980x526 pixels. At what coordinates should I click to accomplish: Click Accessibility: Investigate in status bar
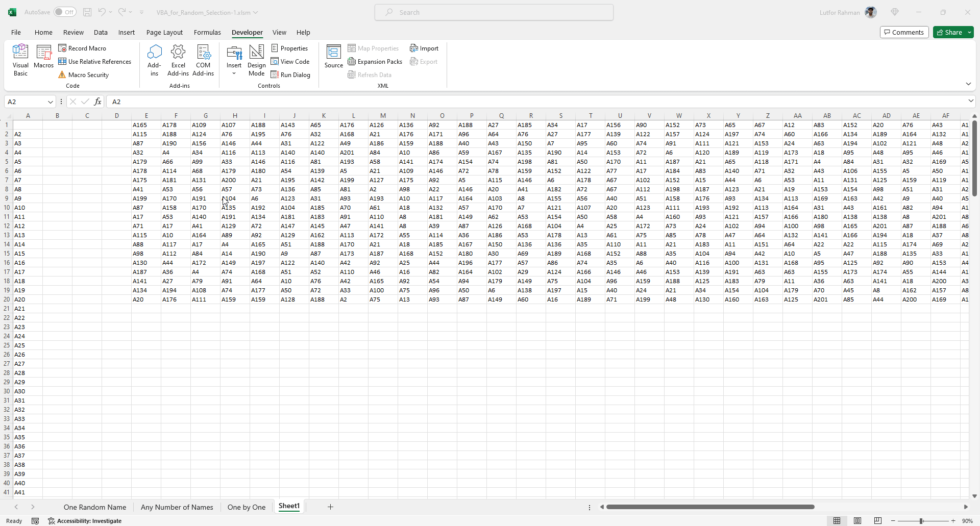(x=85, y=521)
